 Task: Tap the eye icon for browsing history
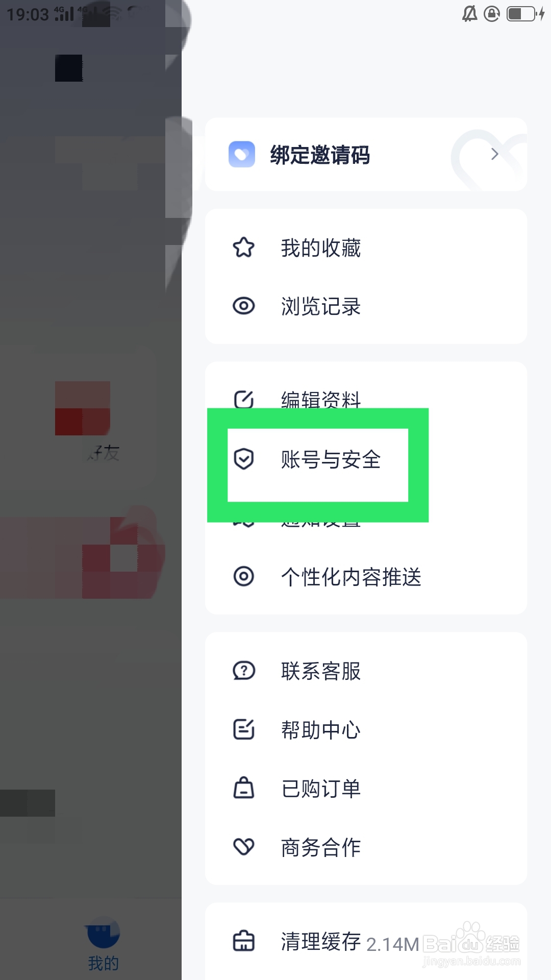(244, 306)
